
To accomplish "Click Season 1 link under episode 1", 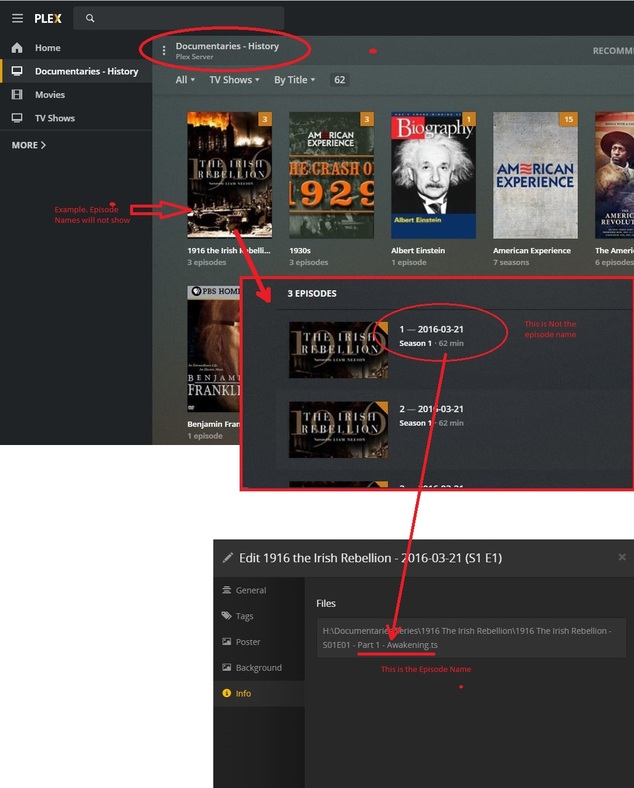I will 415,343.
